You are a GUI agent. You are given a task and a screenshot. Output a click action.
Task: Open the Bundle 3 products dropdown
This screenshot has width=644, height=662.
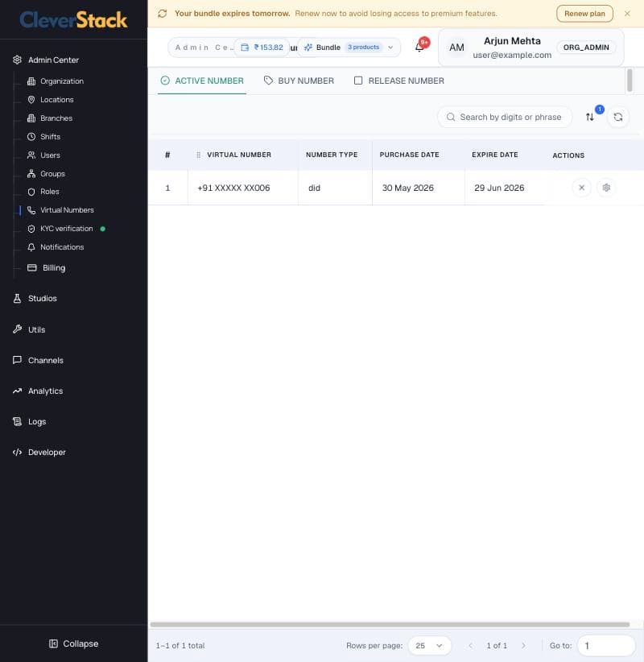tap(349, 48)
